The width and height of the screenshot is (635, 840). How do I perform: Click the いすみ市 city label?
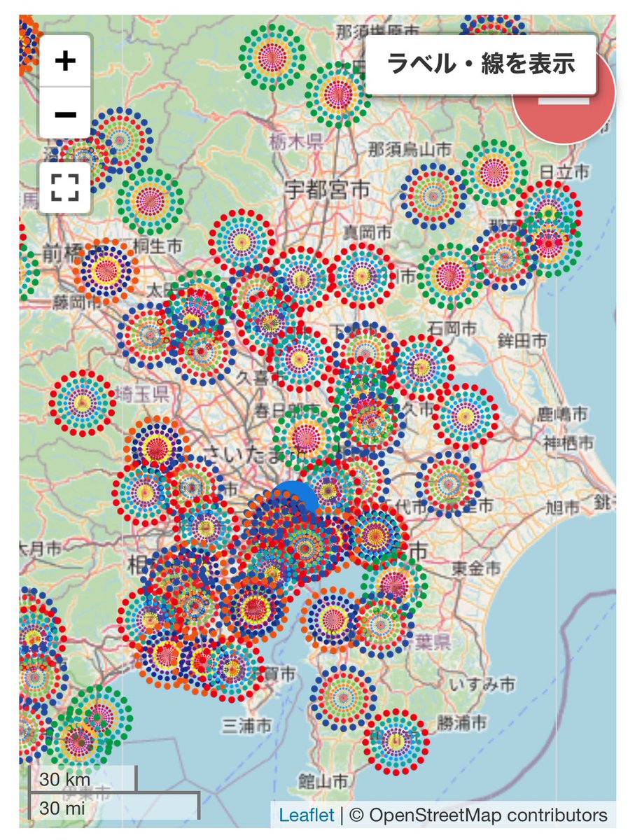(x=483, y=683)
